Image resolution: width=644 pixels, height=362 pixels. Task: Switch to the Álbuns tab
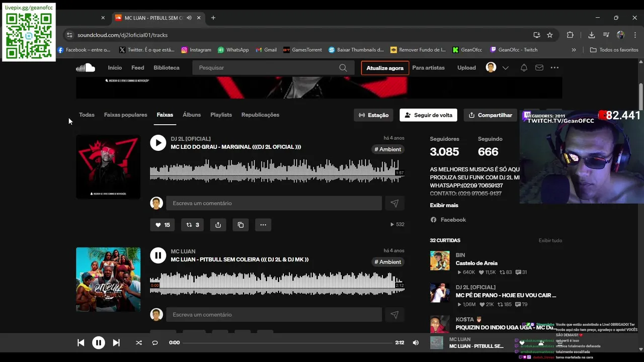click(192, 115)
